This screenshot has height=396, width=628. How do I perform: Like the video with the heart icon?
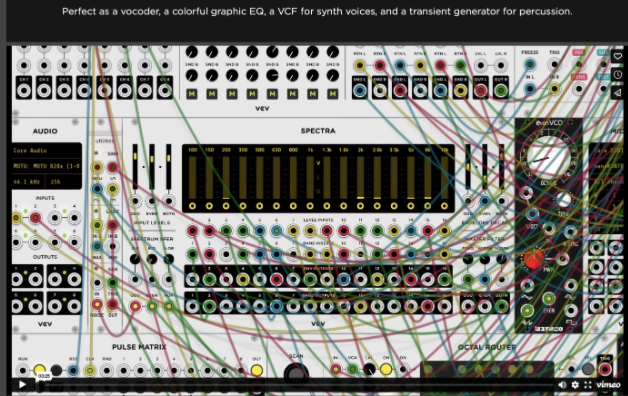618,56
